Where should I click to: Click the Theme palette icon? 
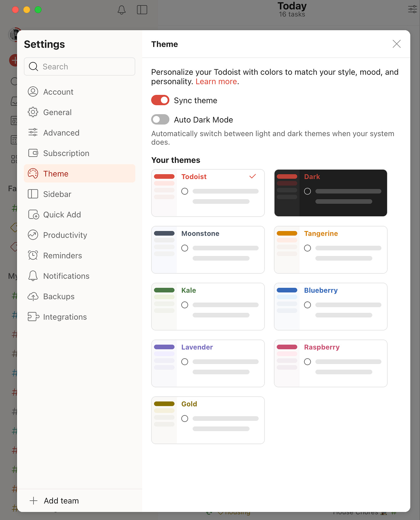click(x=33, y=174)
